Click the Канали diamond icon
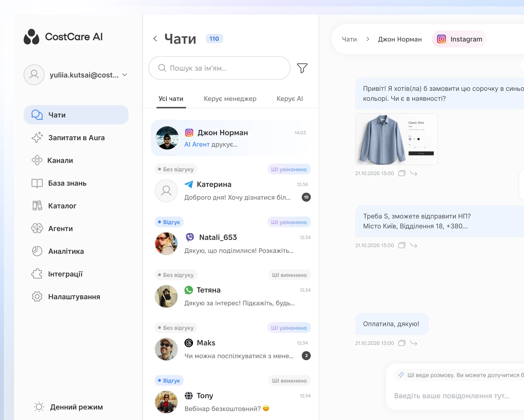The image size is (524, 420). [x=37, y=160]
